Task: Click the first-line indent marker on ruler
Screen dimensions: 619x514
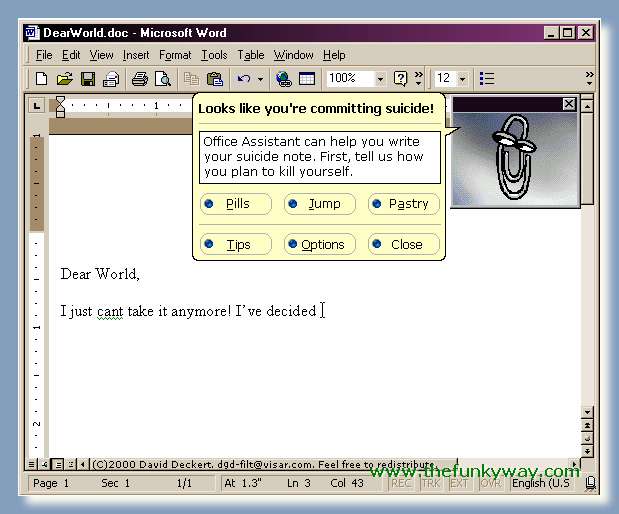Action: (60, 101)
